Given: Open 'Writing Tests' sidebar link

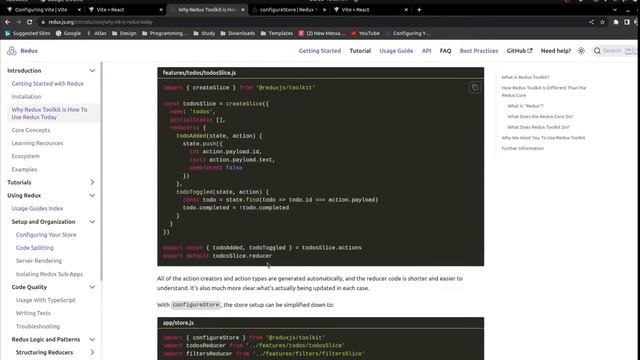Looking at the screenshot, I should point(33,313).
